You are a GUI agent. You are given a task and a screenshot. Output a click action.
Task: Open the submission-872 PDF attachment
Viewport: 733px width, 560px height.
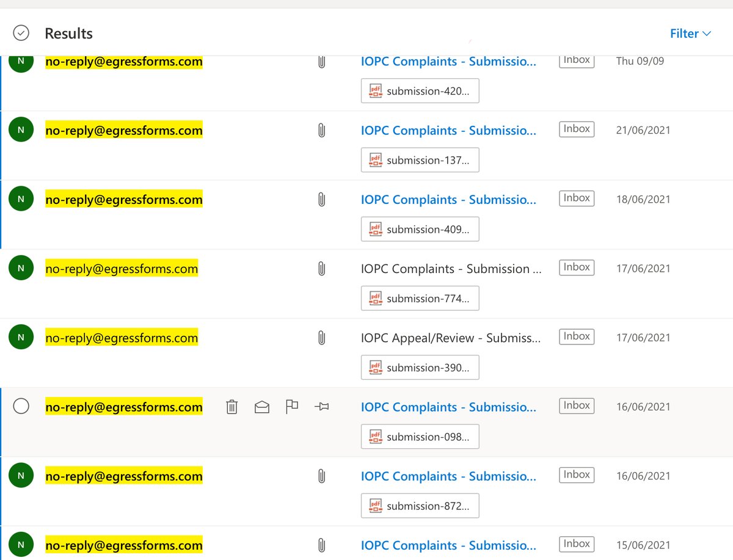click(420, 506)
